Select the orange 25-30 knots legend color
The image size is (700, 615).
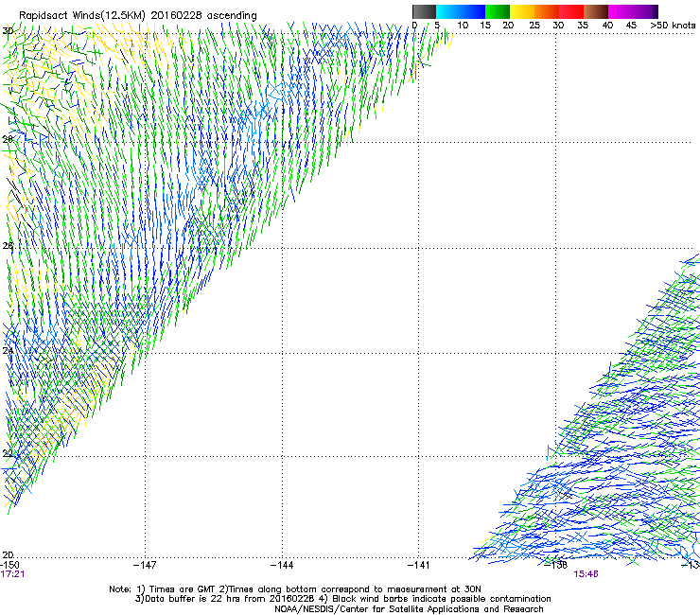pyautogui.click(x=547, y=11)
